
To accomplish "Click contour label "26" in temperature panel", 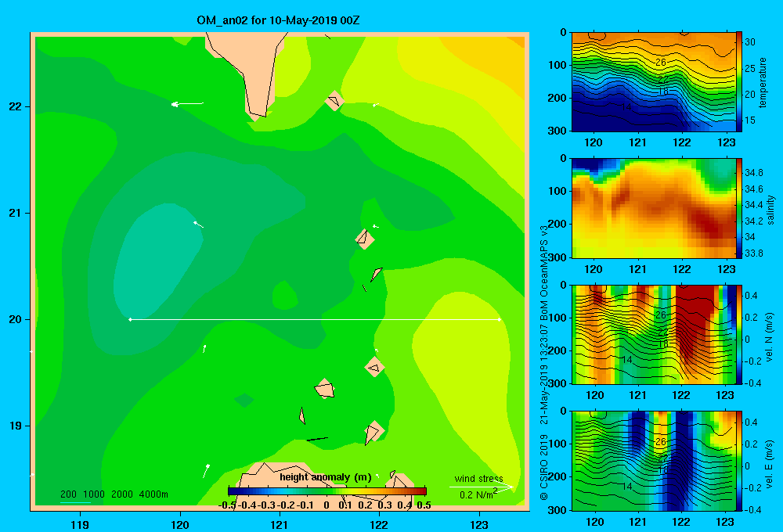I will point(661,63).
